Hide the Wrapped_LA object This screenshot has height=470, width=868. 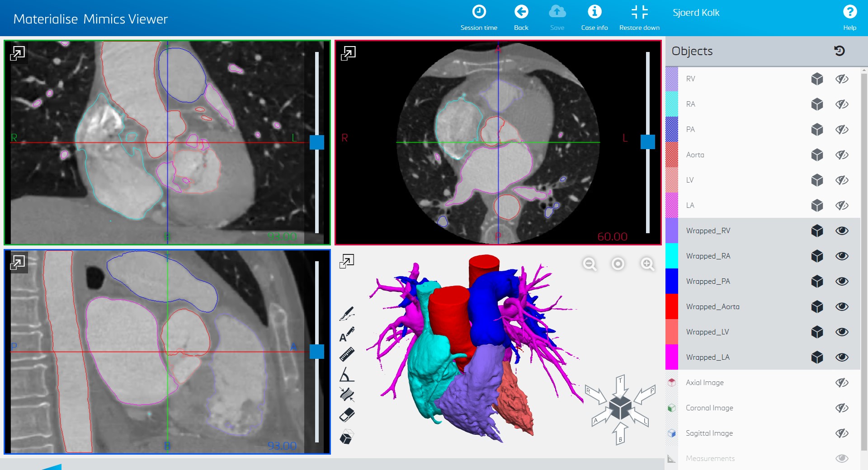(842, 357)
